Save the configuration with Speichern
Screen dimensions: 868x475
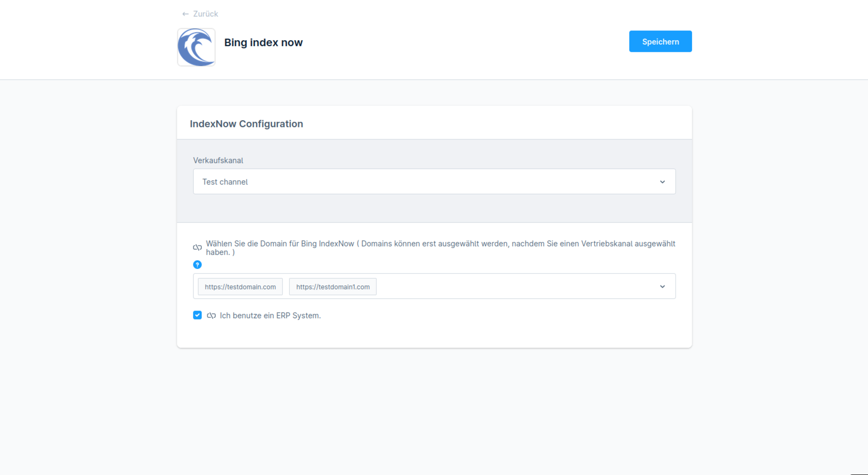point(660,41)
